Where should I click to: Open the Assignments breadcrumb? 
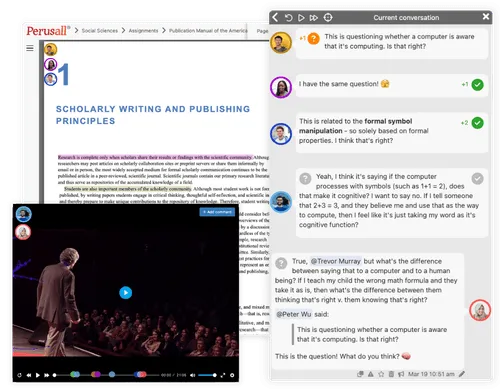(x=143, y=31)
